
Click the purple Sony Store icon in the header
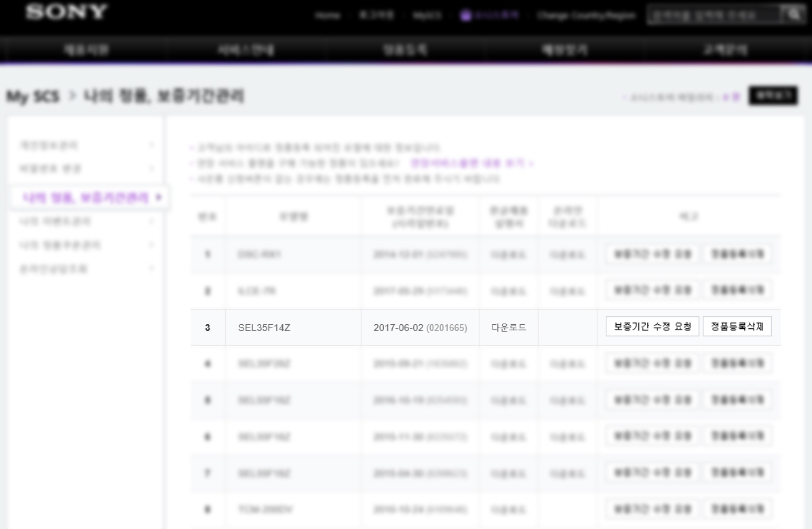(465, 15)
